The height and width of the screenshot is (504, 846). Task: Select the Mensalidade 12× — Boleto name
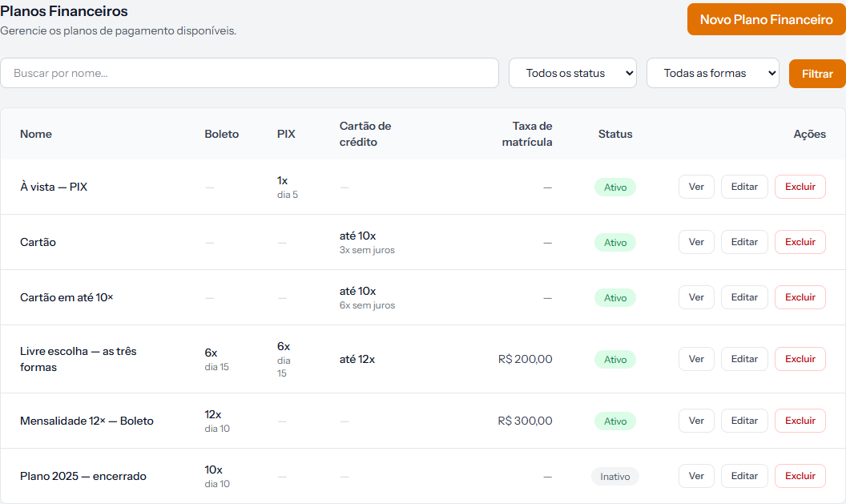click(87, 421)
